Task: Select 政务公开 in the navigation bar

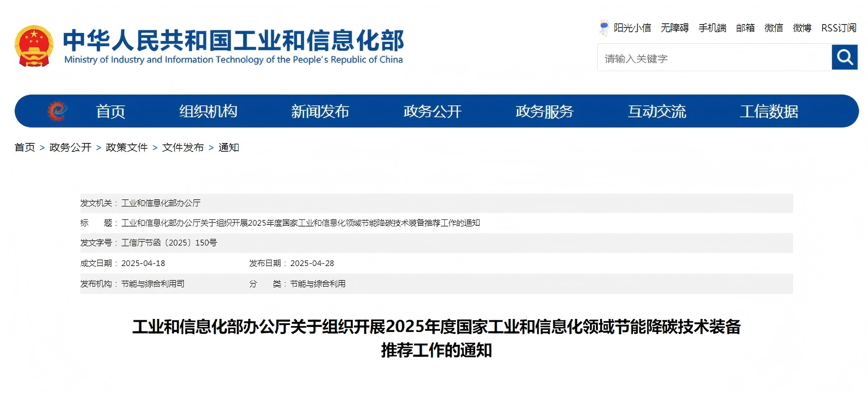Action: tap(432, 111)
